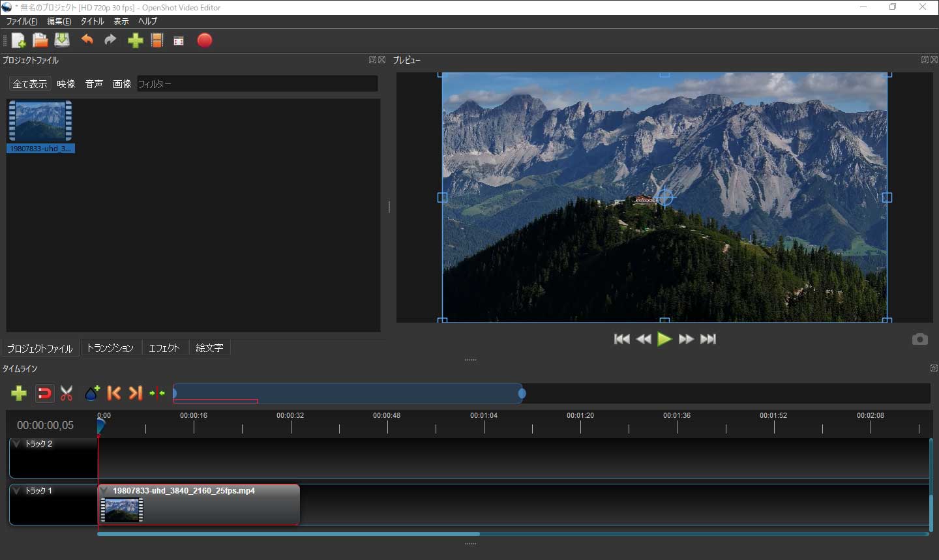Center timeline on the playhead
Image resolution: width=939 pixels, height=560 pixels.
click(157, 393)
